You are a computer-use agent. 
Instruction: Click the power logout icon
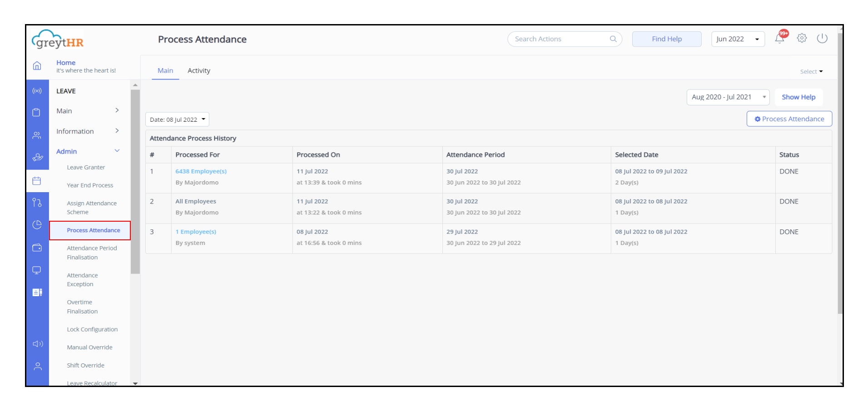pos(822,39)
